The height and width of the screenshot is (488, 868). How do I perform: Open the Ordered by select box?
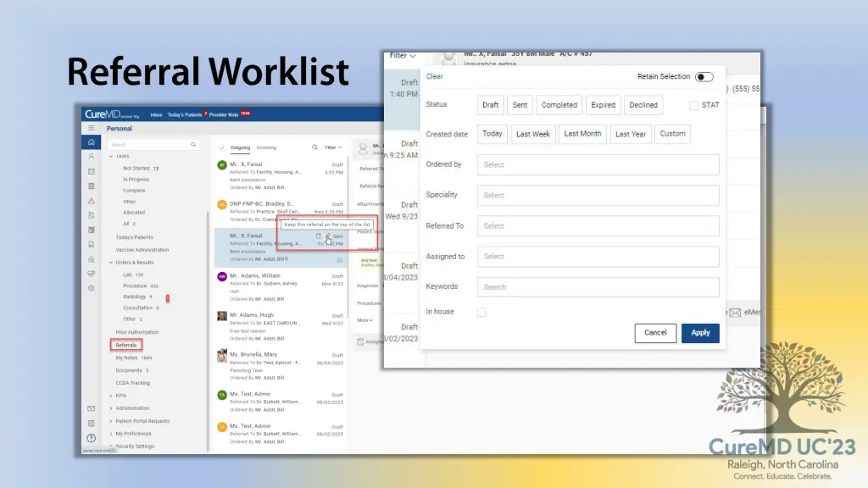pyautogui.click(x=598, y=164)
